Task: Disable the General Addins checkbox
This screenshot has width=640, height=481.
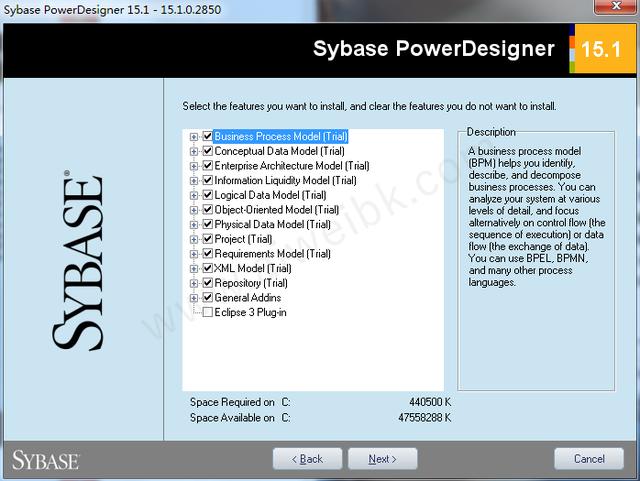Action: tap(208, 298)
